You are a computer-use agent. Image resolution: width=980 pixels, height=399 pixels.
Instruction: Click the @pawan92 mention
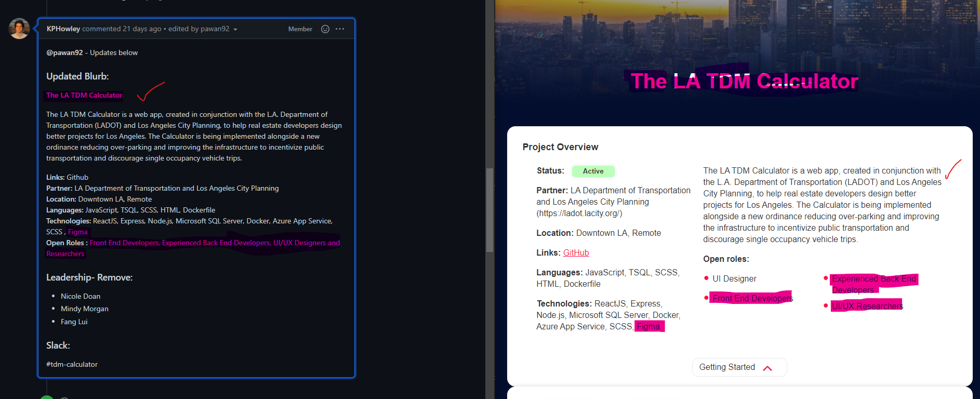pyautogui.click(x=64, y=52)
